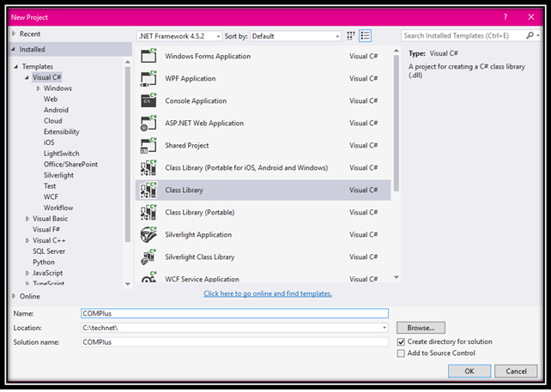Switch to medium icons list view
This screenshot has height=392, width=551.
[365, 36]
